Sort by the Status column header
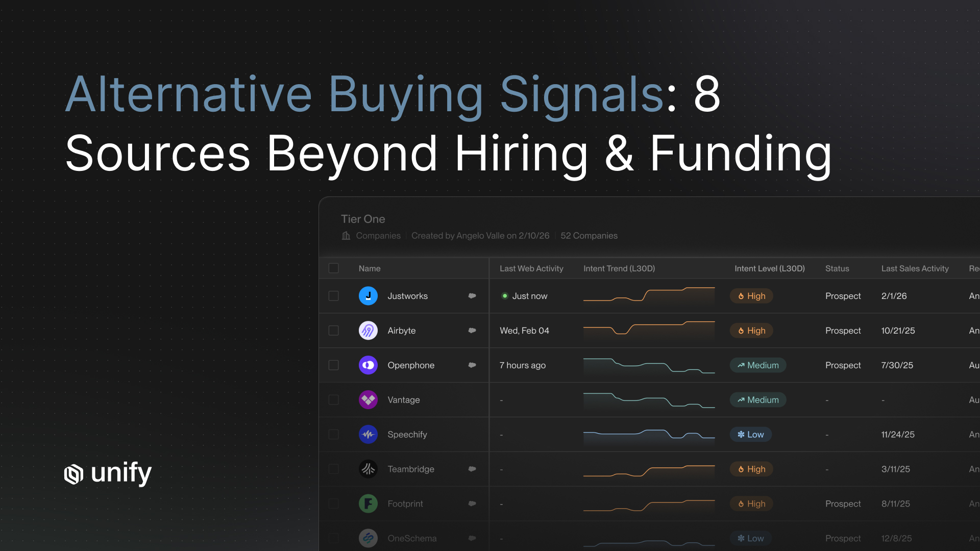Screen dimensions: 980x551 coord(837,268)
